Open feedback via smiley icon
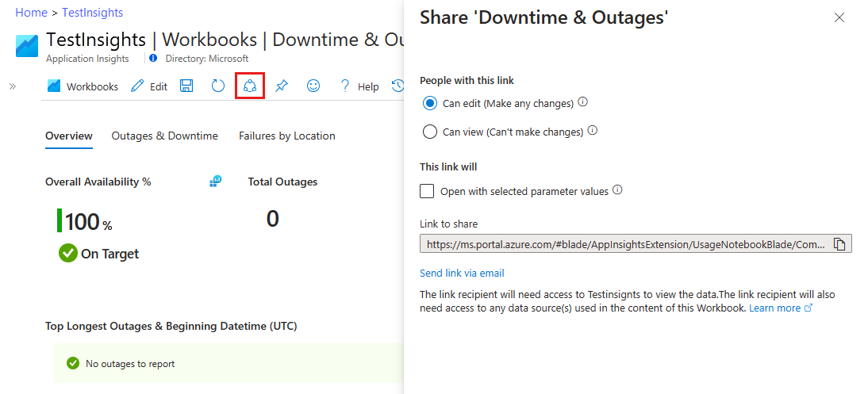 pos(313,86)
